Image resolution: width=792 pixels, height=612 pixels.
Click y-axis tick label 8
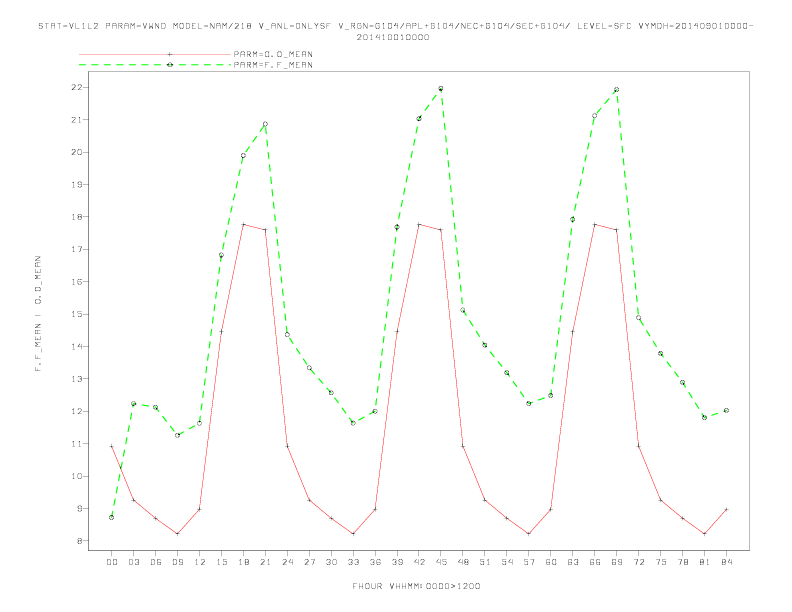(x=80, y=541)
